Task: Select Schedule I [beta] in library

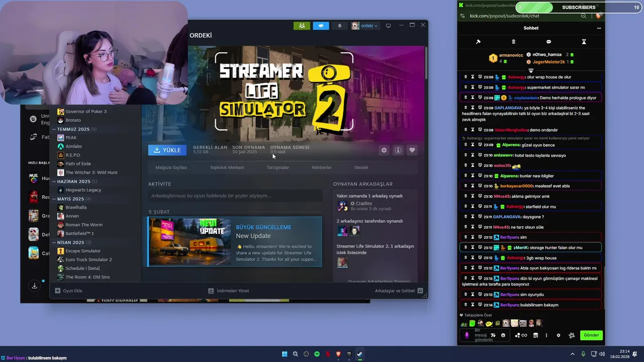Action: tap(83, 268)
